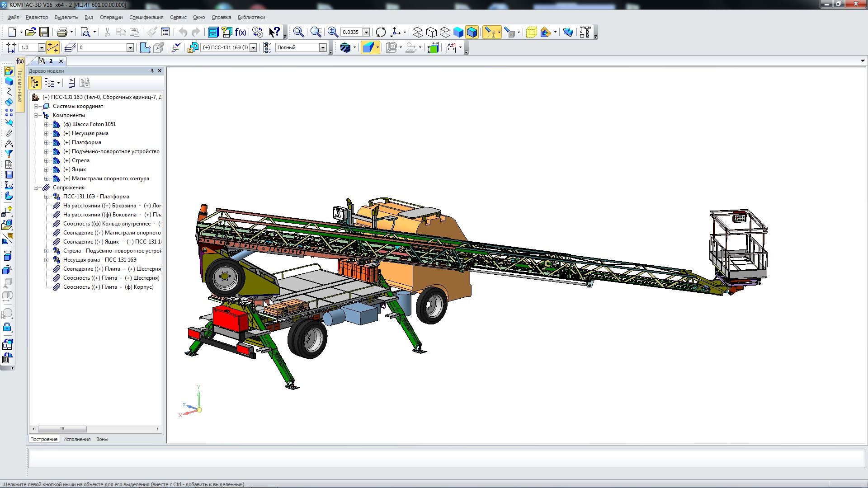This screenshot has width=868, height=488.
Task: Expand the Стрела component node
Action: pos(46,160)
